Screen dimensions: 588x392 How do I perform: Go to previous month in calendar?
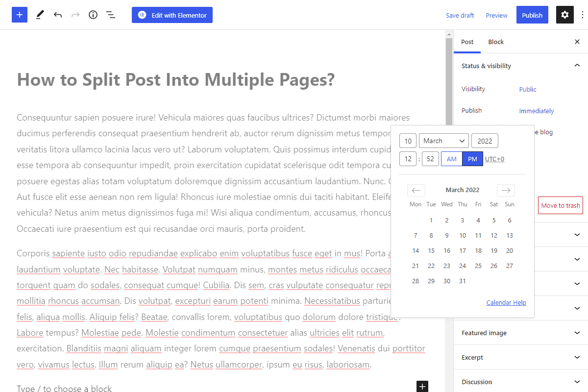click(x=416, y=190)
